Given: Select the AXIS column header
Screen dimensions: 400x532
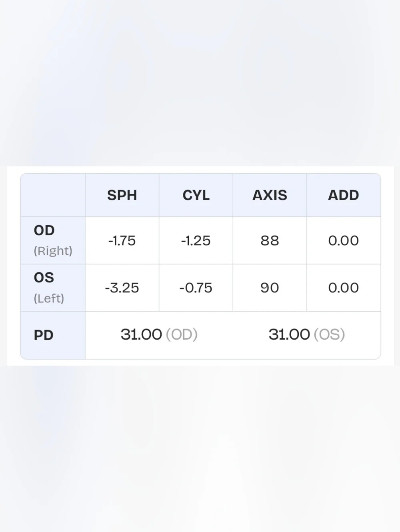Looking at the screenshot, I should [270, 195].
